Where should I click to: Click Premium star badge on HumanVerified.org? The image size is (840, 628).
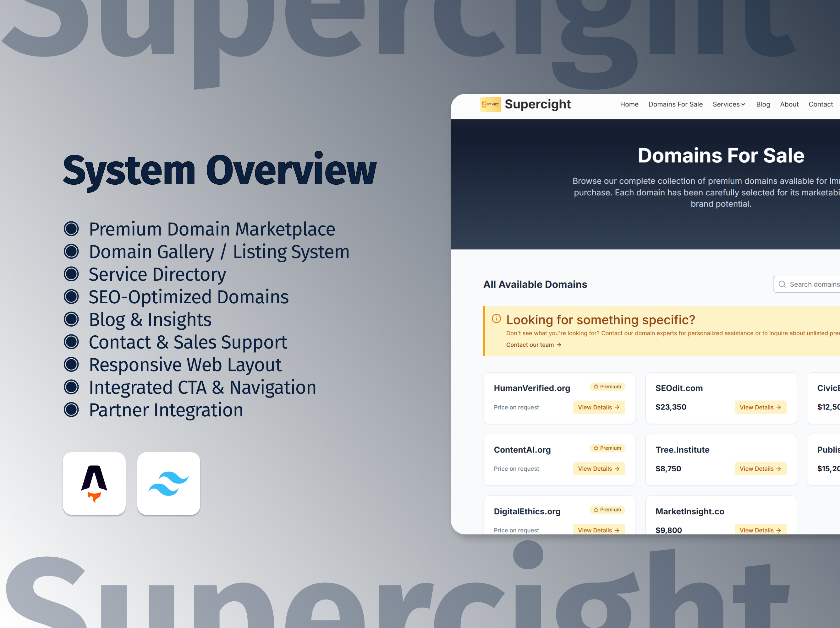click(x=607, y=387)
